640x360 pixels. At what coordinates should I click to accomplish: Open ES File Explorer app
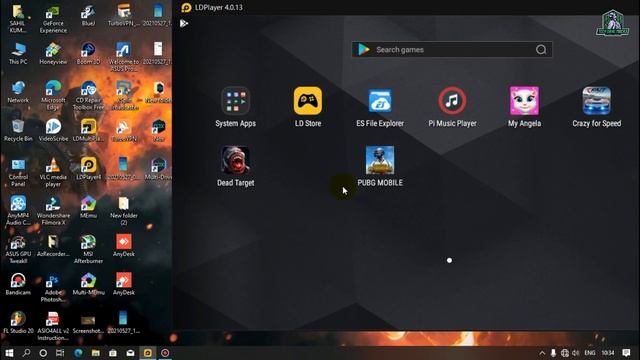coord(380,101)
